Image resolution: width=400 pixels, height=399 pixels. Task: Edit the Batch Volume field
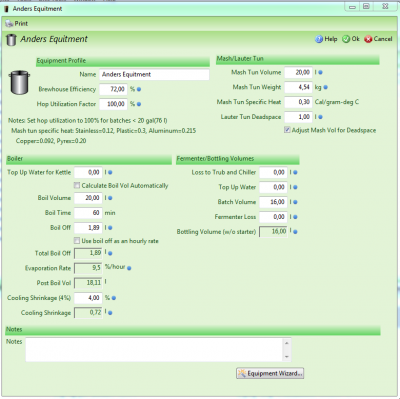(273, 202)
